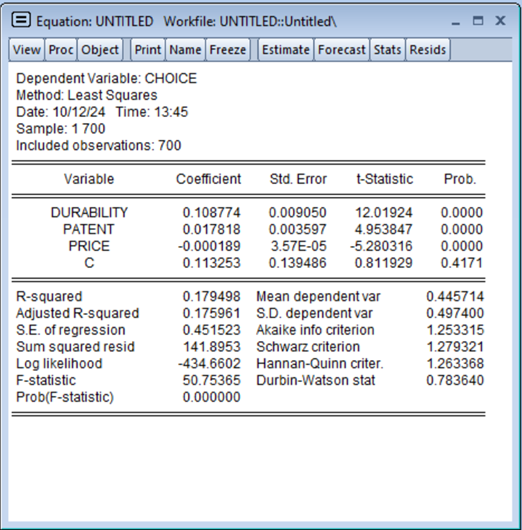Screen dimensions: 522x530
Task: Click the Dependent Variable: CHOICE header line
Action: coord(106,79)
